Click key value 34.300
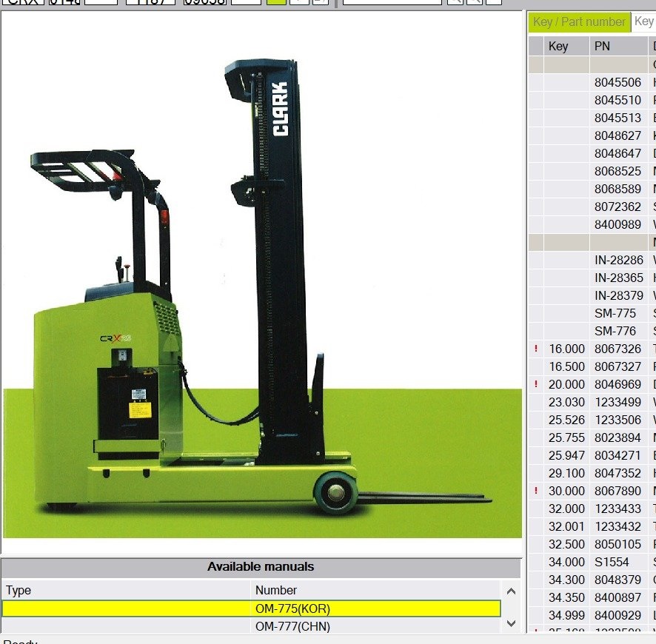This screenshot has width=656, height=644. click(566, 580)
